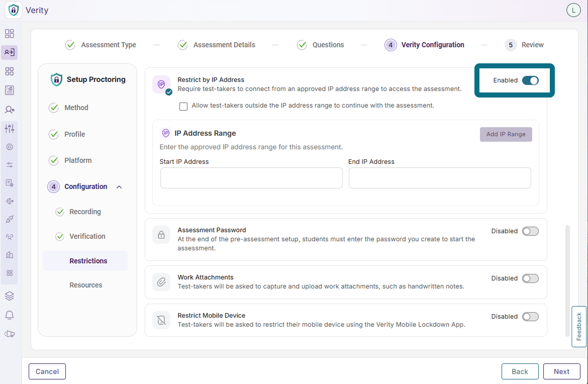
Task: Click the people group sidebar icon
Action: click(10, 237)
